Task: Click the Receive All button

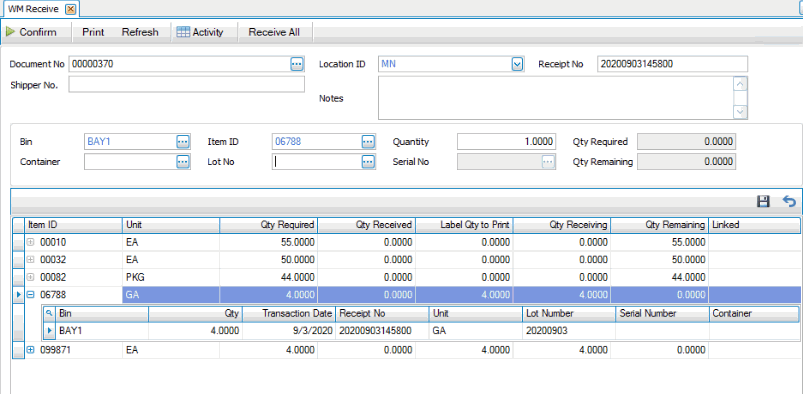Action: tap(274, 32)
